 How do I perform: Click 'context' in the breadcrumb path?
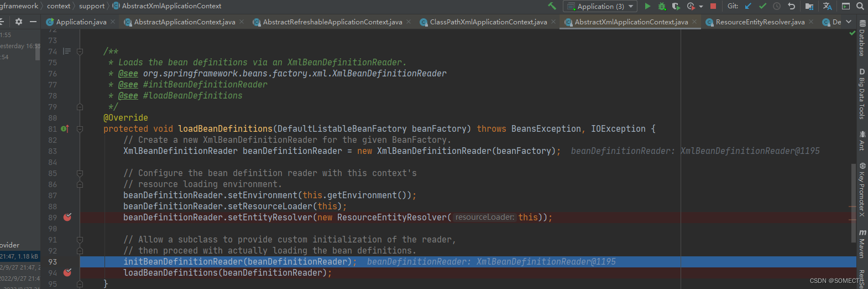(x=59, y=6)
